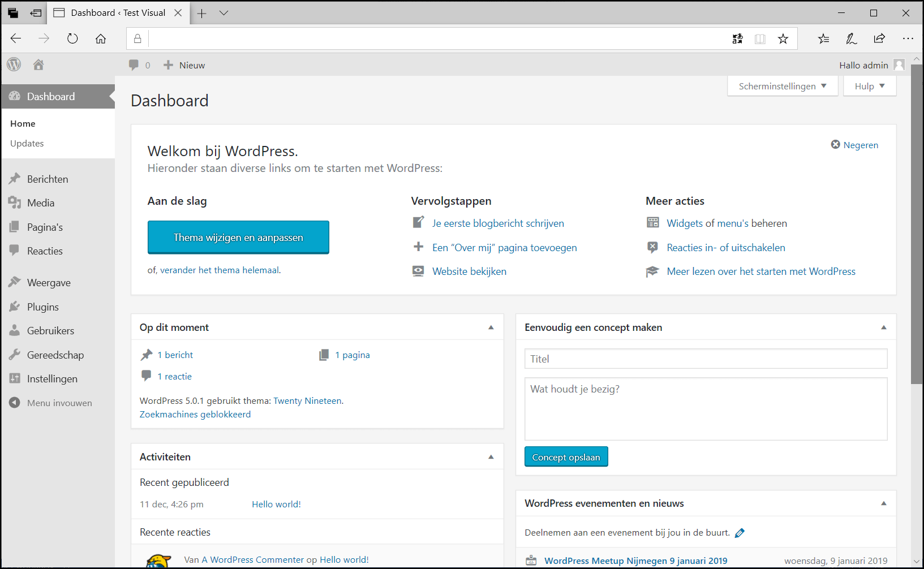Click the lock icon in address bar
The width and height of the screenshot is (924, 569).
[x=137, y=38]
